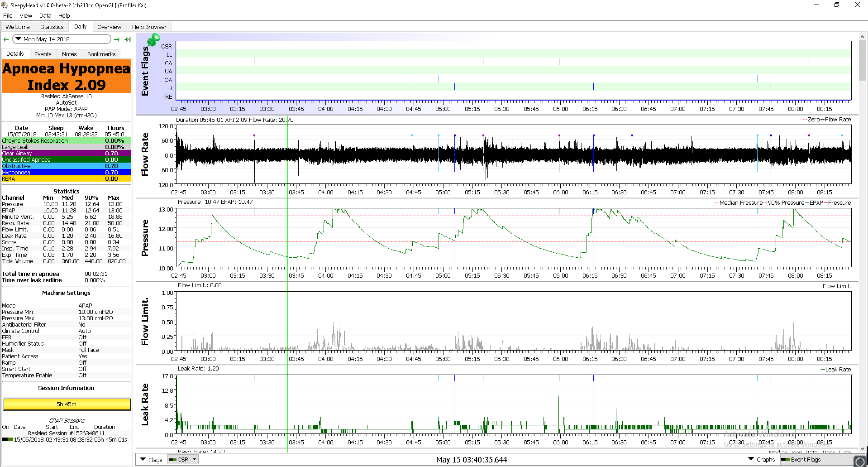Click the SleepyHead application icon in title bar

[5, 5]
